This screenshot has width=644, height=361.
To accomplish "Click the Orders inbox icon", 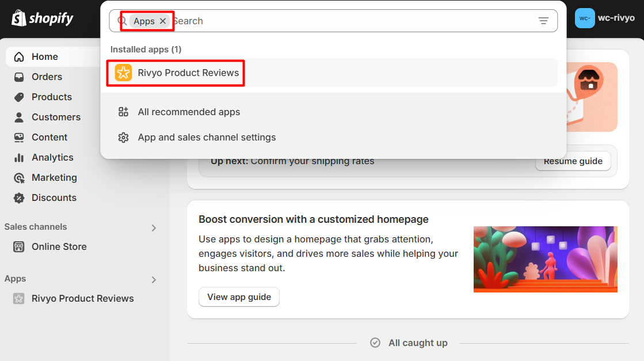I will [19, 77].
